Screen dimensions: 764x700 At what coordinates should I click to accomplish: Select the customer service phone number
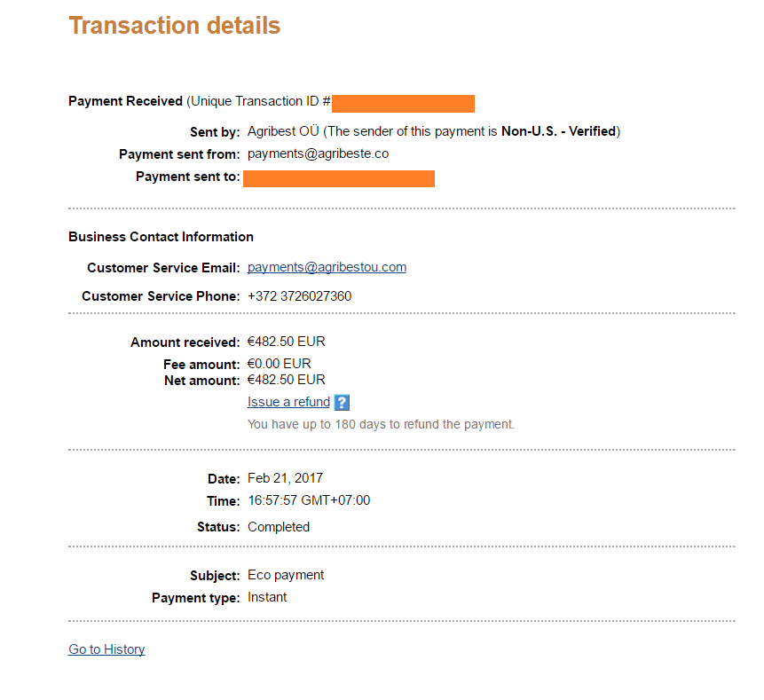point(299,296)
